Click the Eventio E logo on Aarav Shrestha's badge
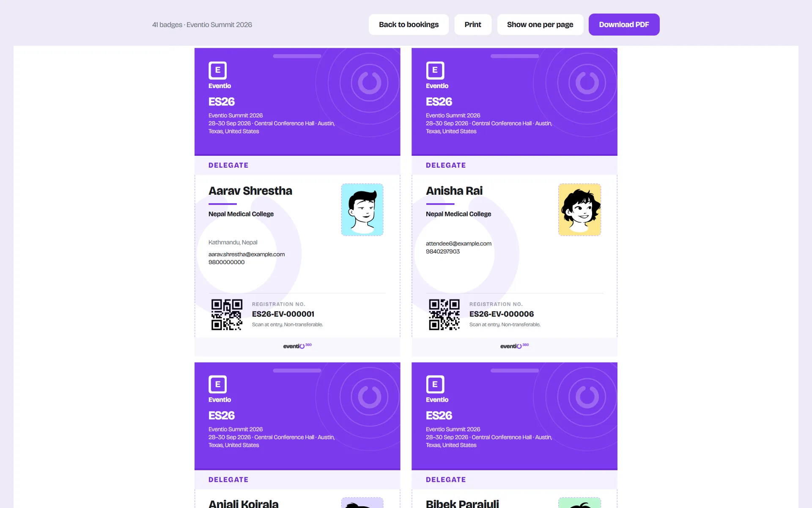Viewport: 812px width, 508px height. tap(218, 70)
